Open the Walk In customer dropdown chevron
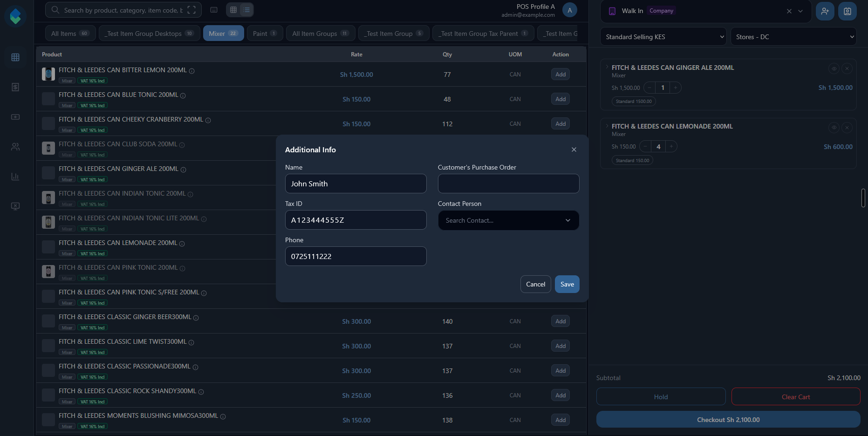868x436 pixels. [x=800, y=11]
